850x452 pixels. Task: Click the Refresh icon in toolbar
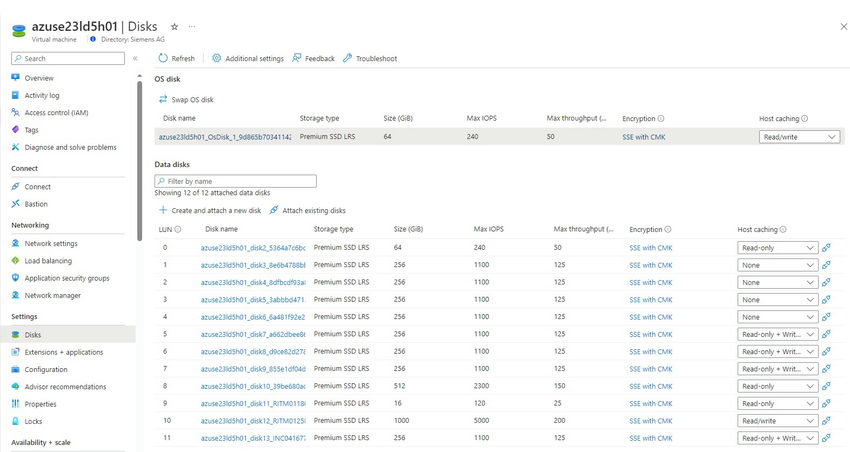(162, 59)
